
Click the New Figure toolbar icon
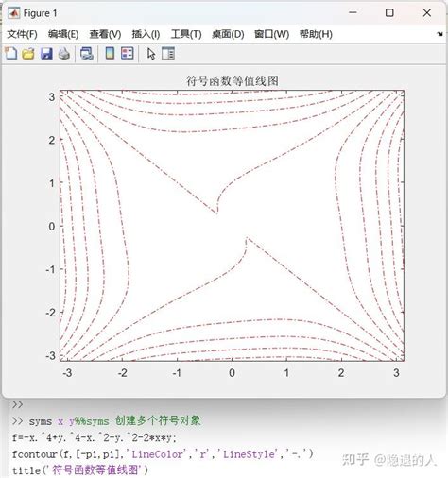[x=11, y=53]
